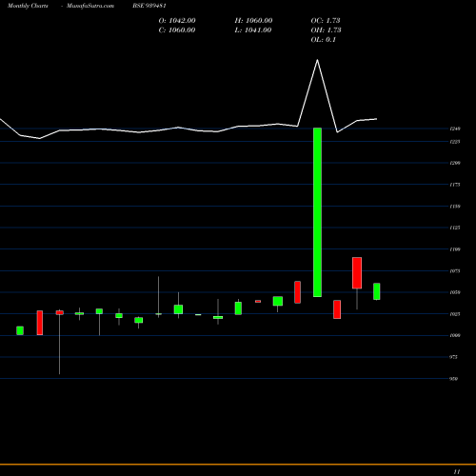
Task: Click the '11' label below the orange line
Action: [457, 472]
